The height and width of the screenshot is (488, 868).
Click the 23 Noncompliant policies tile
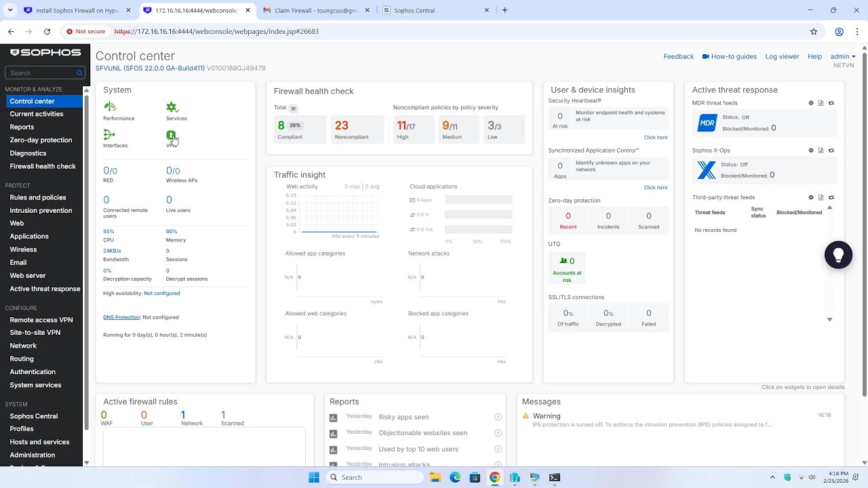(x=357, y=129)
